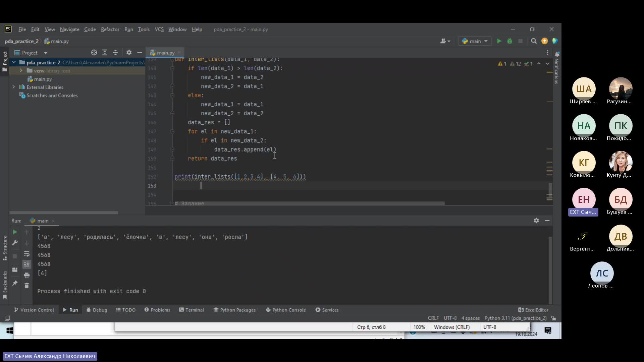Clear console output with trash icon

click(x=27, y=286)
